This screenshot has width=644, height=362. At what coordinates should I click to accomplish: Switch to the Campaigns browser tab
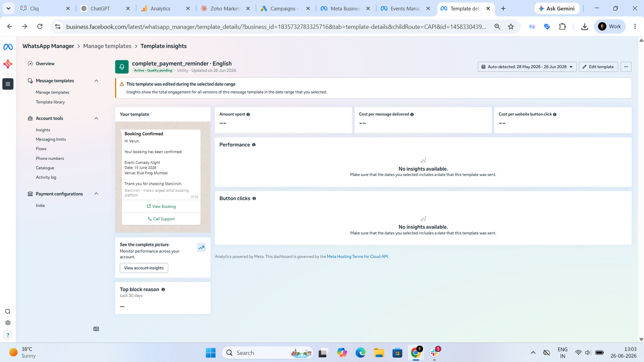coord(285,8)
